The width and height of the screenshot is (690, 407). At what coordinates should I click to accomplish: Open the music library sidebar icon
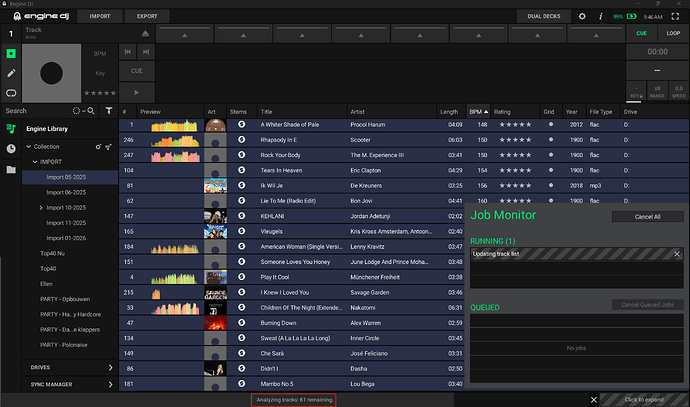(x=11, y=129)
